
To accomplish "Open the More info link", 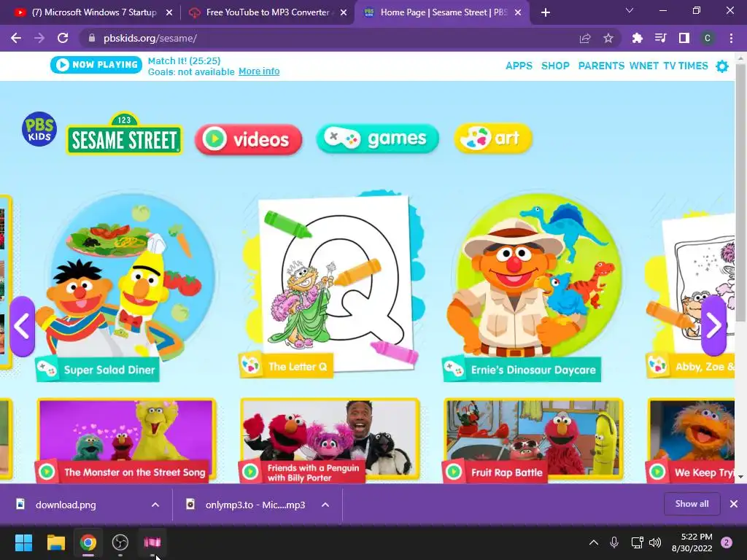I will 259,71.
